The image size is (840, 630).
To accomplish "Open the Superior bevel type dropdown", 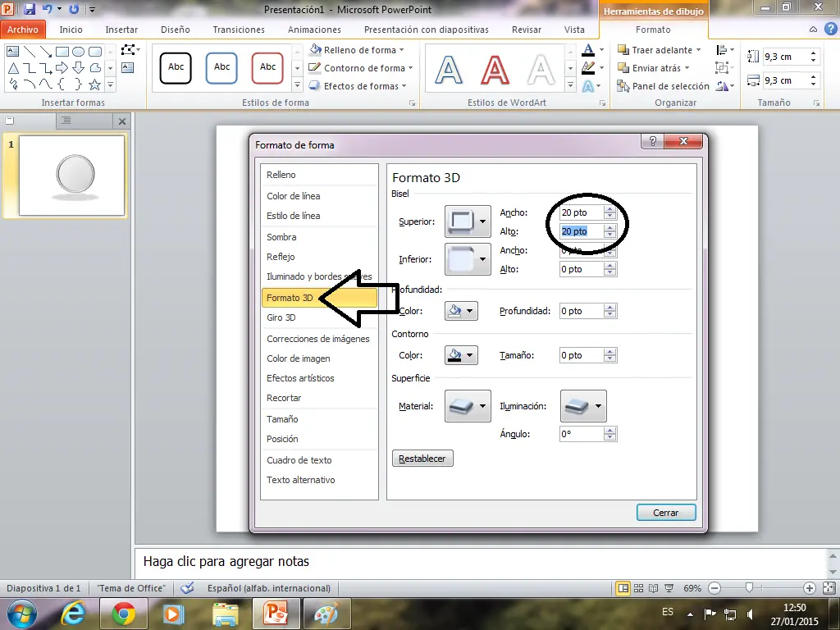I will 468,221.
